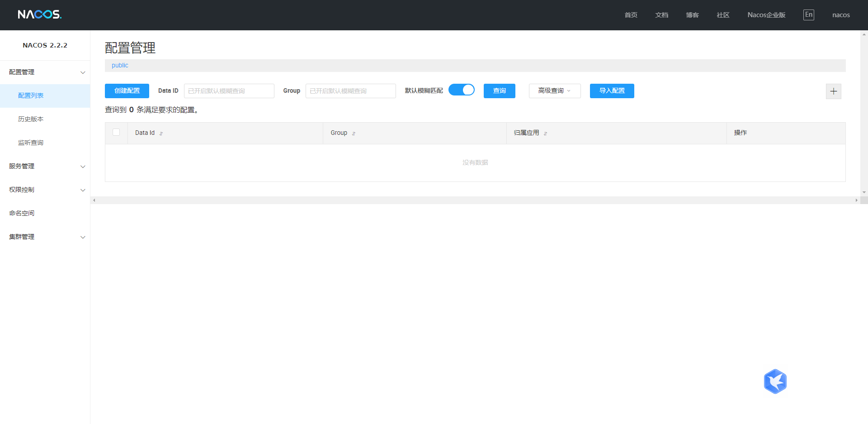Check the select-all checkbox in table header
Viewport: 868px width, 424px height.
(x=116, y=132)
